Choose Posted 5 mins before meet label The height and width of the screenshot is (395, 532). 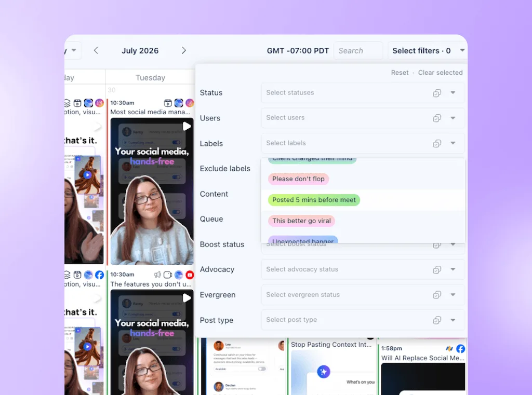click(x=314, y=200)
